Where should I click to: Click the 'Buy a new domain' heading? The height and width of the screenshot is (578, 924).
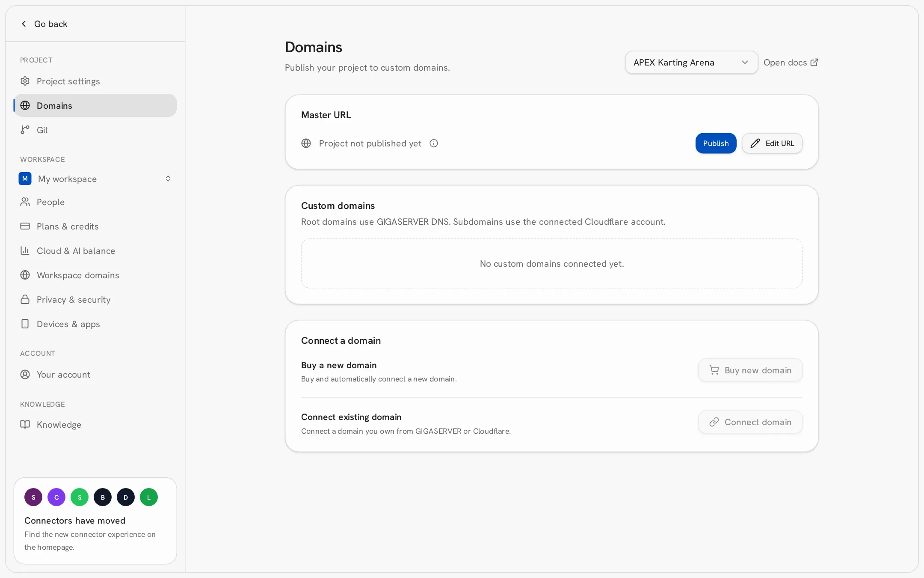[x=339, y=365]
